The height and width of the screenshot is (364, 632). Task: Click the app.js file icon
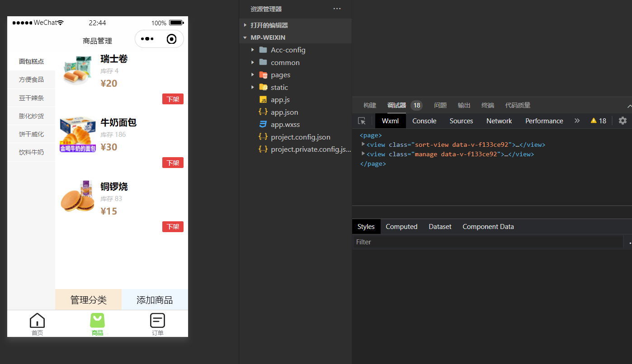pyautogui.click(x=263, y=99)
